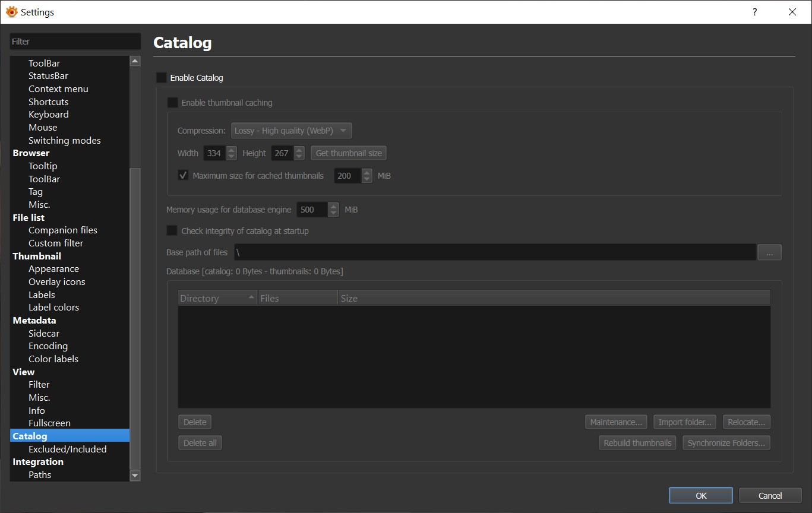Screen dimensions: 812x513
Task: Click the OK button
Action: click(x=701, y=496)
